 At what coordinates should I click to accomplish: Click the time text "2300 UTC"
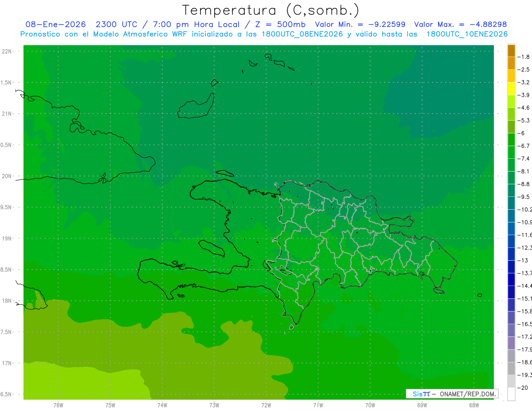117,24
